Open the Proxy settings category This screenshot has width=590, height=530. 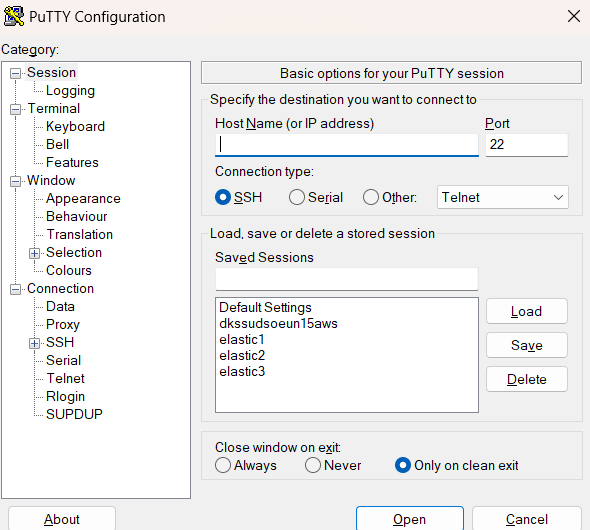point(63,325)
